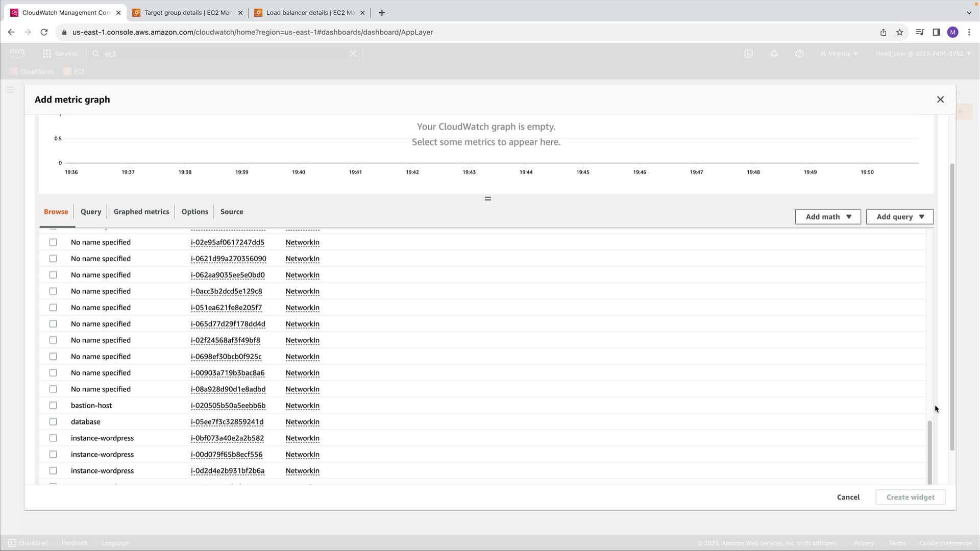Open new browser tab with plus icon

pos(382,13)
